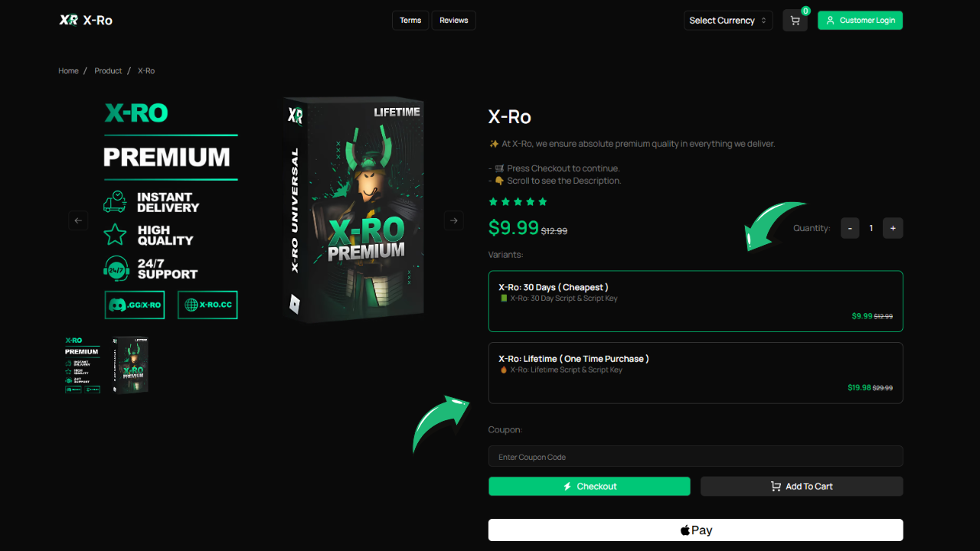
Task: Go to Home breadcrumb link
Action: click(x=68, y=70)
